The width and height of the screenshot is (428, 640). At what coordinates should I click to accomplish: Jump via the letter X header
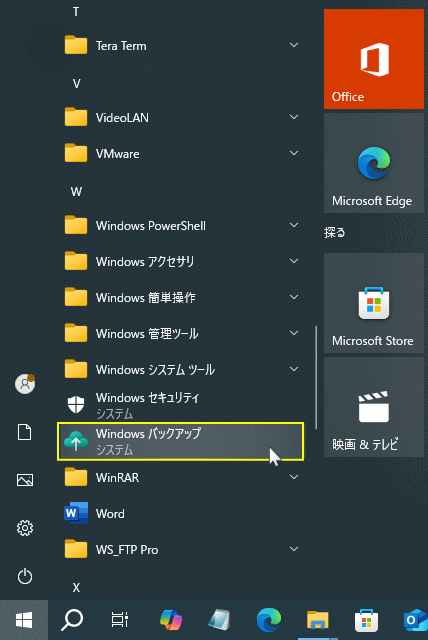(x=76, y=588)
